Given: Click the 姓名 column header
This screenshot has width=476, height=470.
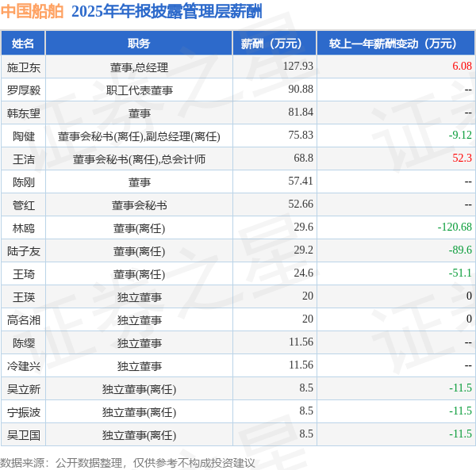Looking at the screenshot, I should click(23, 43).
